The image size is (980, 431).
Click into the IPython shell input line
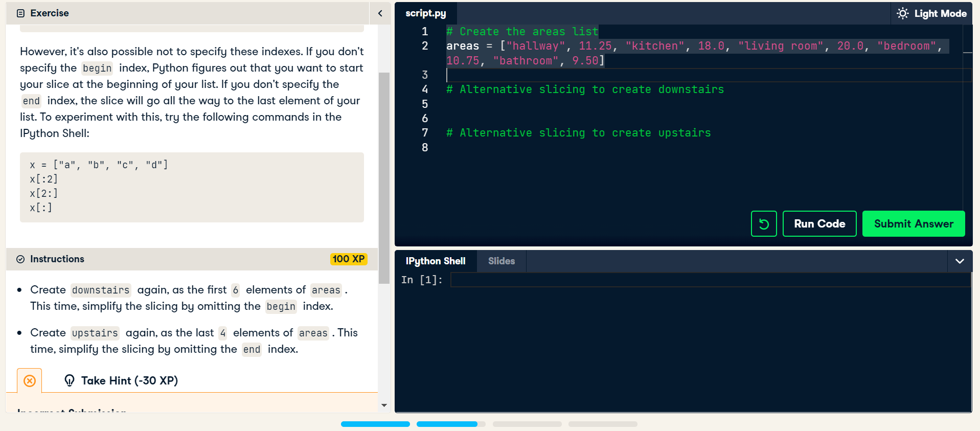coord(710,280)
